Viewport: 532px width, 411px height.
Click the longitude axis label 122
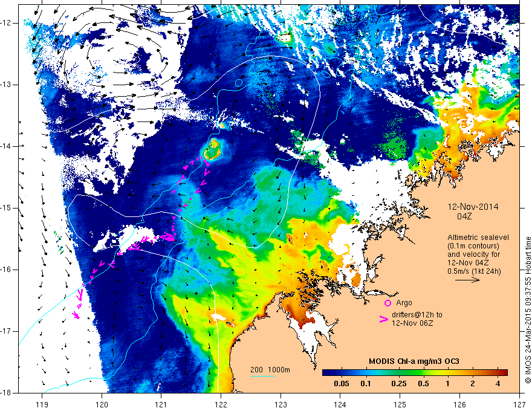221,404
